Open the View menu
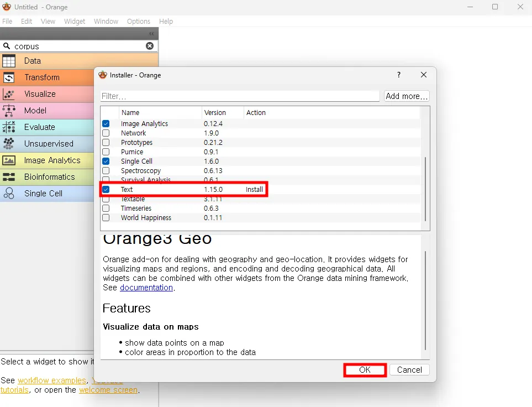The height and width of the screenshot is (407, 532). pyautogui.click(x=48, y=22)
